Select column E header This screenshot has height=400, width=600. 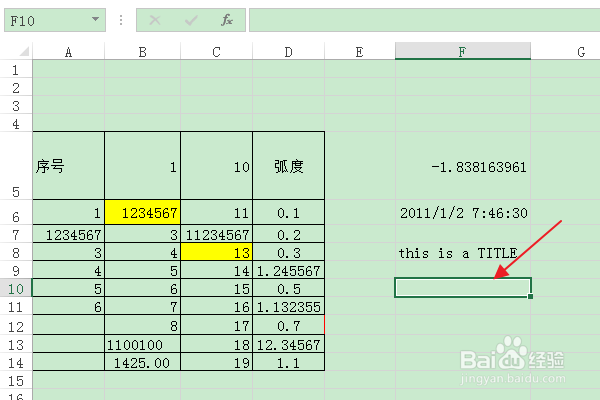360,51
